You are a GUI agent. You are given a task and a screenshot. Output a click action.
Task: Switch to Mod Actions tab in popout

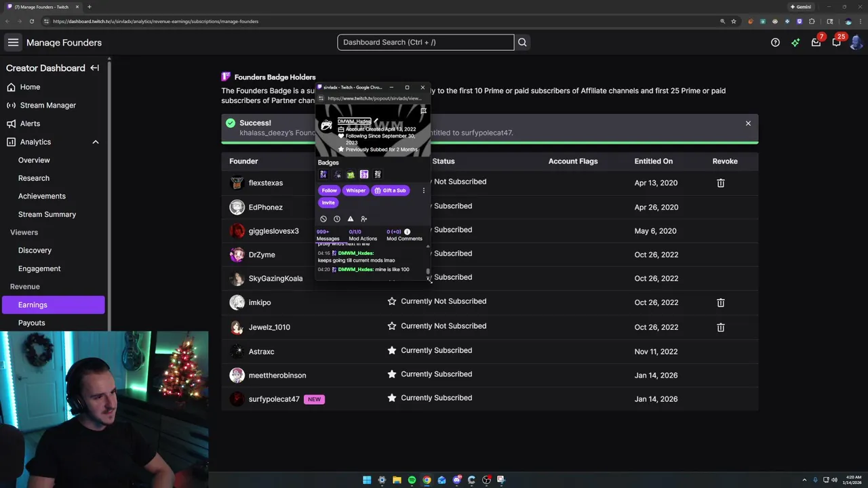click(363, 235)
